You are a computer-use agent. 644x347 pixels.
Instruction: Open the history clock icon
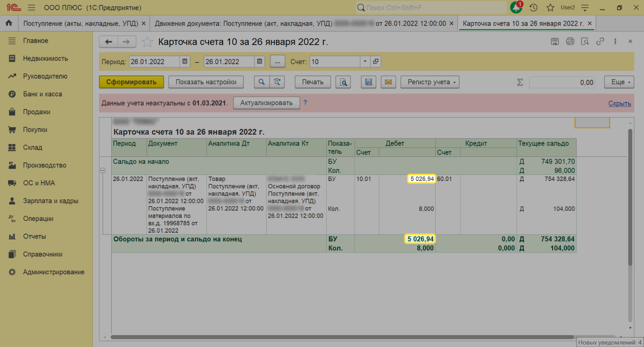[534, 8]
